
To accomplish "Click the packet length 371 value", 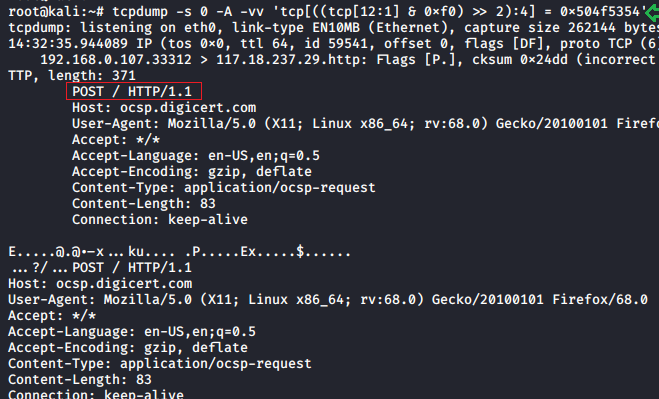I will 124,75.
